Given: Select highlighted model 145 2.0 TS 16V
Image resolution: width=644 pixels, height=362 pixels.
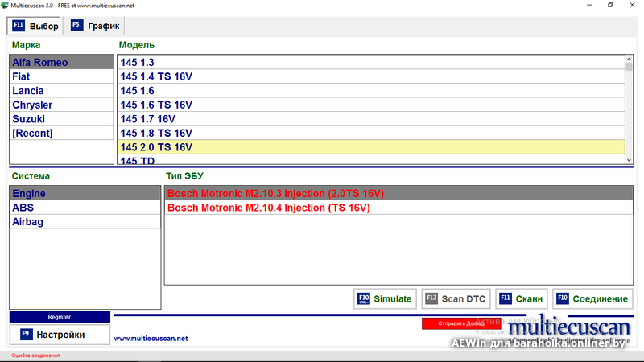Looking at the screenshot, I should [x=371, y=147].
